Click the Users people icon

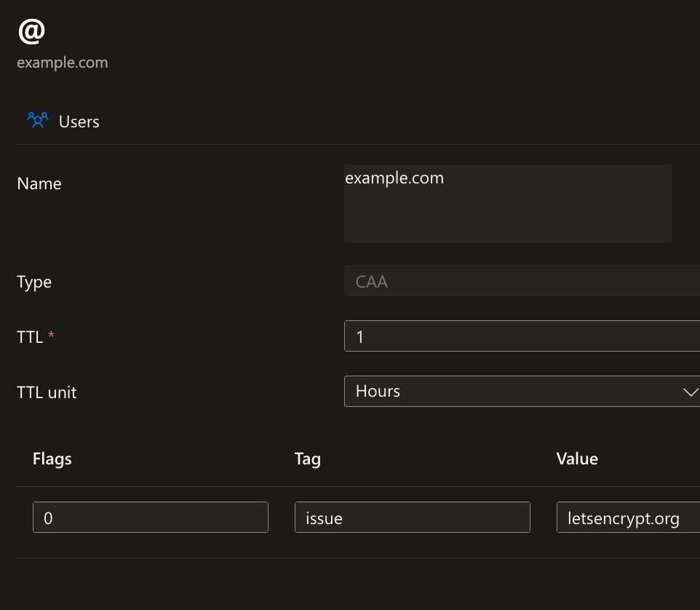pos(38,121)
